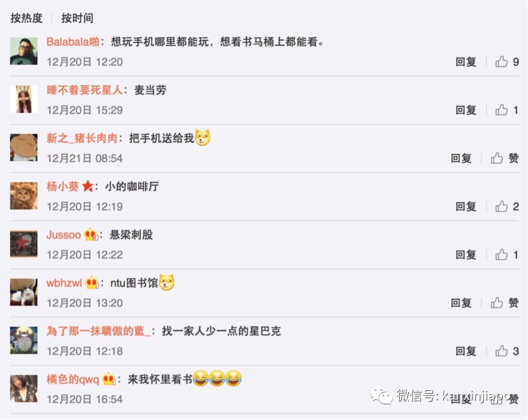Open the crown badge next to Jussoo
This screenshot has height=420, width=528.
(91, 234)
